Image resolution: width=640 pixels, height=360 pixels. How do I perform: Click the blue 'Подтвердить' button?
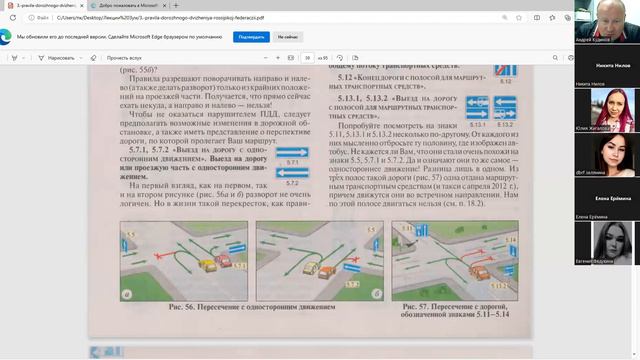click(x=251, y=37)
